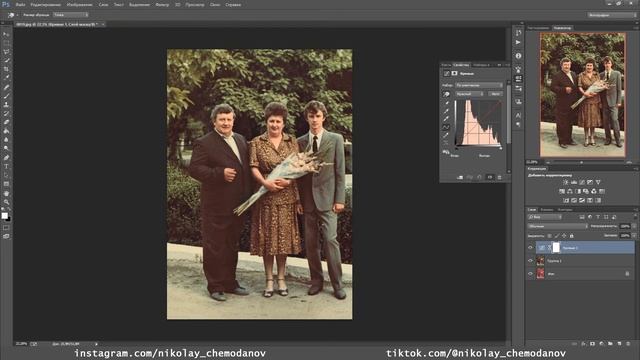The width and height of the screenshot is (640, 360).
Task: Choose the draw-curve pencil mode icon
Action: tap(446, 135)
